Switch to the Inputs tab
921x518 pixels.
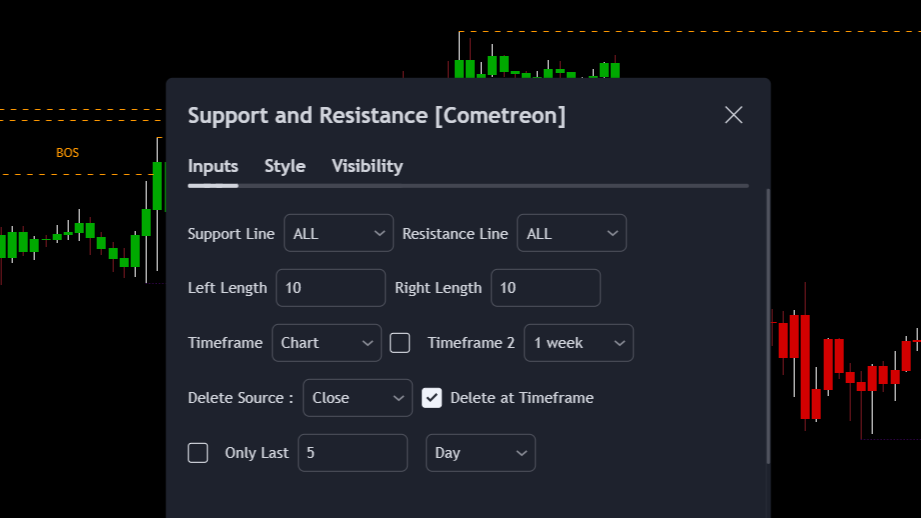[213, 166]
